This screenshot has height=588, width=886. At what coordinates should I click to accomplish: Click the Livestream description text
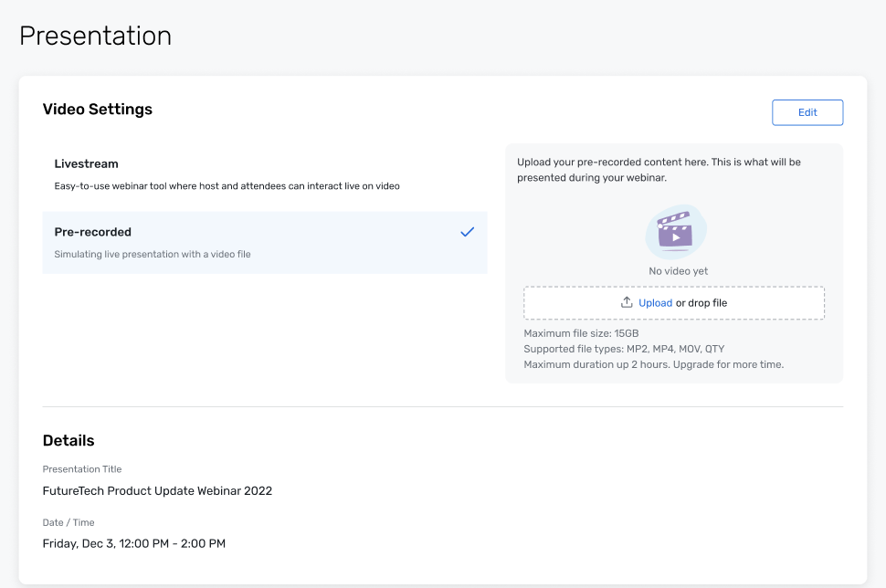pos(227,186)
